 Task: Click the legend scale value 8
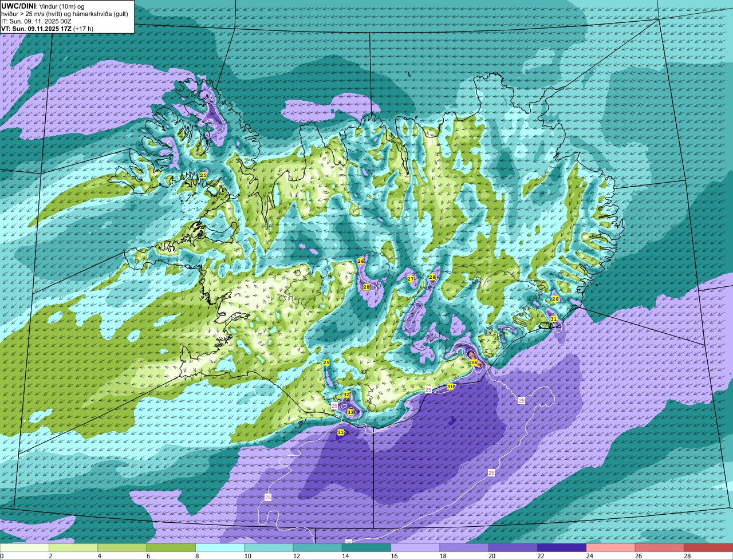(197, 556)
